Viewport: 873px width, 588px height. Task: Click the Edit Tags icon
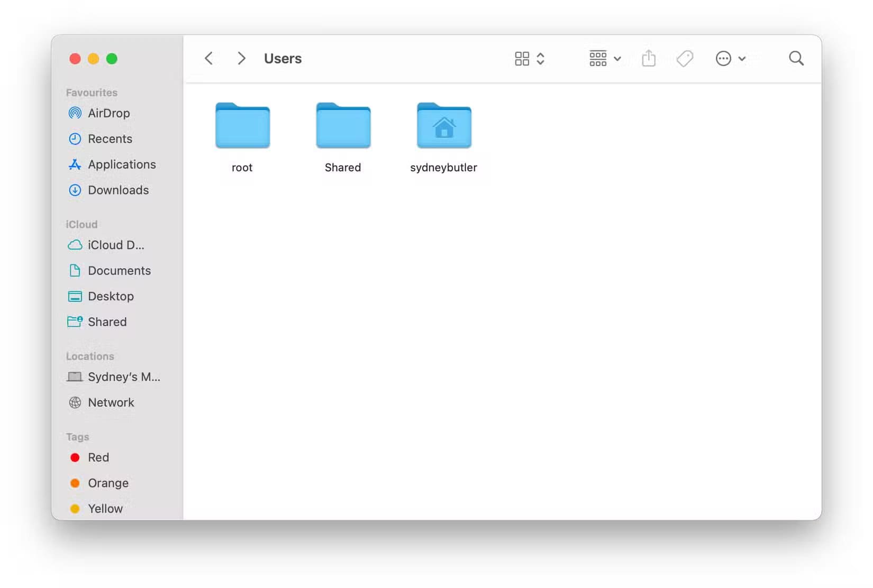pyautogui.click(x=685, y=58)
